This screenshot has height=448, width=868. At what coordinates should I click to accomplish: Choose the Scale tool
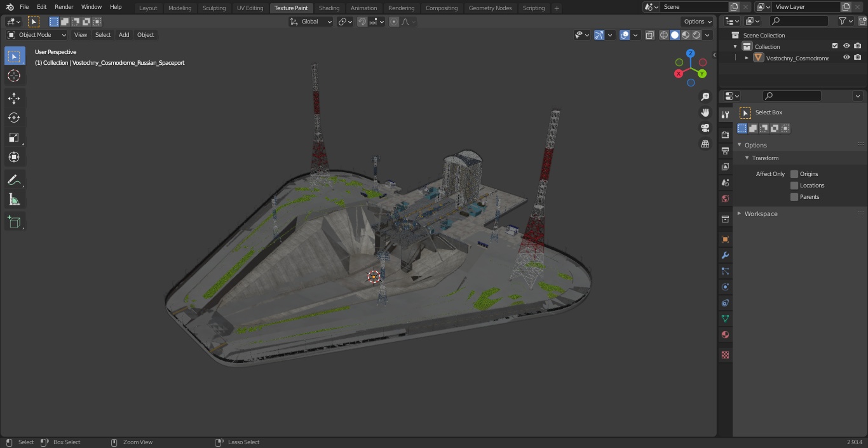click(14, 137)
